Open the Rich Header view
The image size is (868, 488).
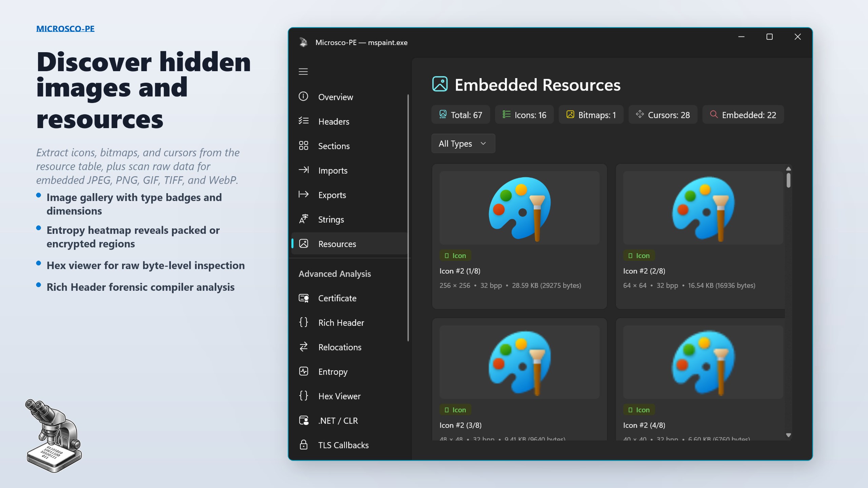point(340,323)
